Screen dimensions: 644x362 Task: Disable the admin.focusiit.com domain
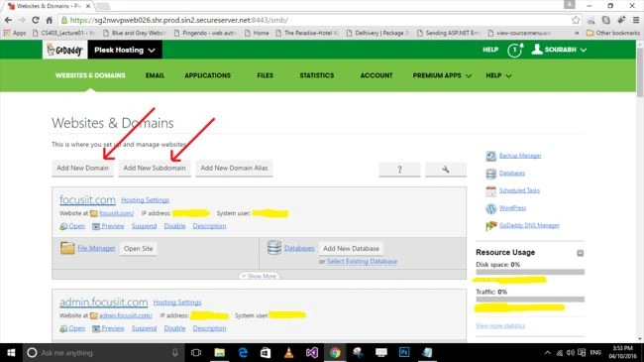tap(174, 328)
